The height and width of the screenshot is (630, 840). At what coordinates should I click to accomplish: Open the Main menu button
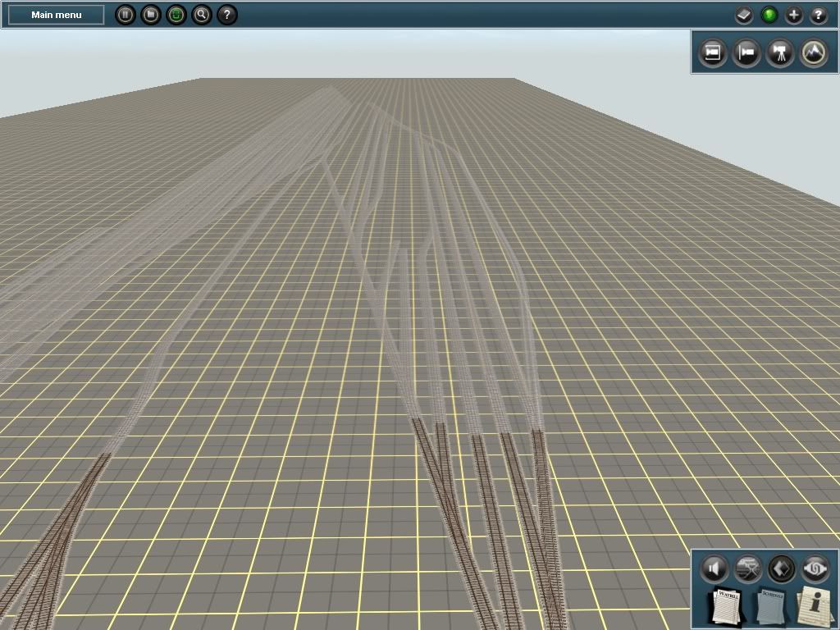pyautogui.click(x=57, y=15)
